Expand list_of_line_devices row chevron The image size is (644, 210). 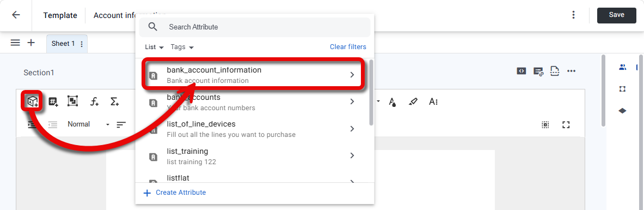coord(352,129)
